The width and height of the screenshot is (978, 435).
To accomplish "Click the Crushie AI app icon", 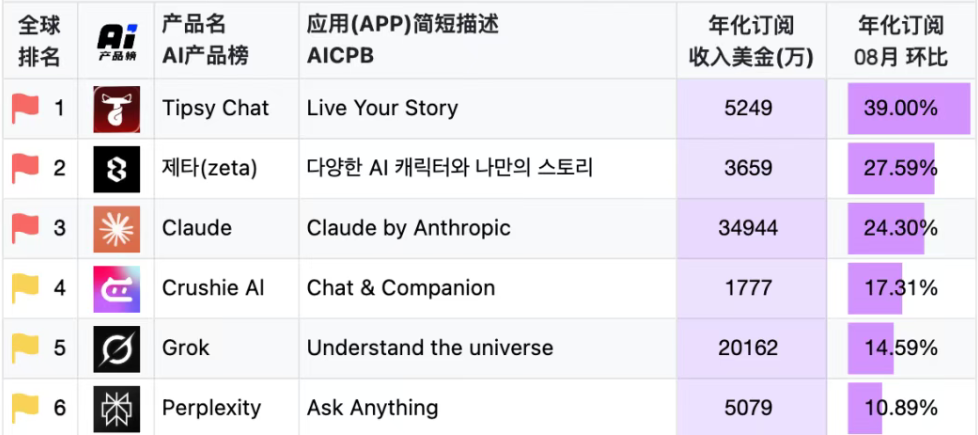I will 117,289.
